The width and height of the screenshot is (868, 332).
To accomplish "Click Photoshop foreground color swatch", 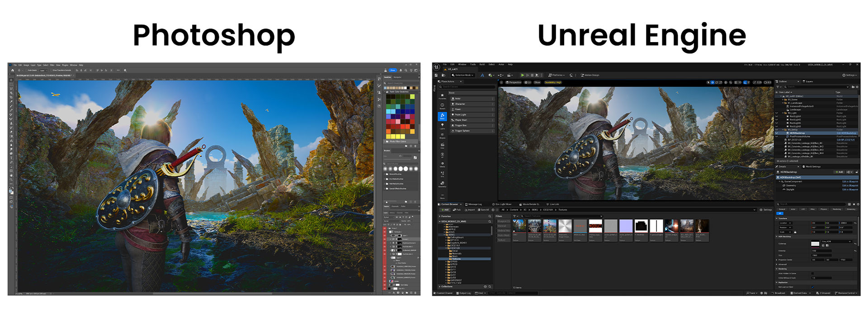I will 10,191.
